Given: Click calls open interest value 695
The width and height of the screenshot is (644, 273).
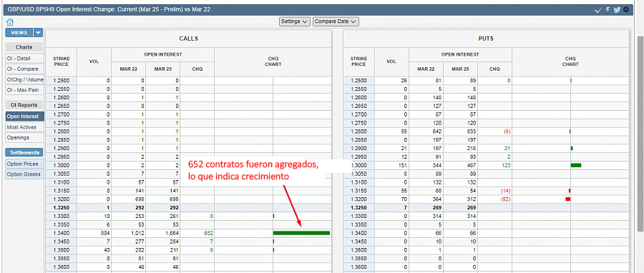Looking at the screenshot, I should [140, 199].
